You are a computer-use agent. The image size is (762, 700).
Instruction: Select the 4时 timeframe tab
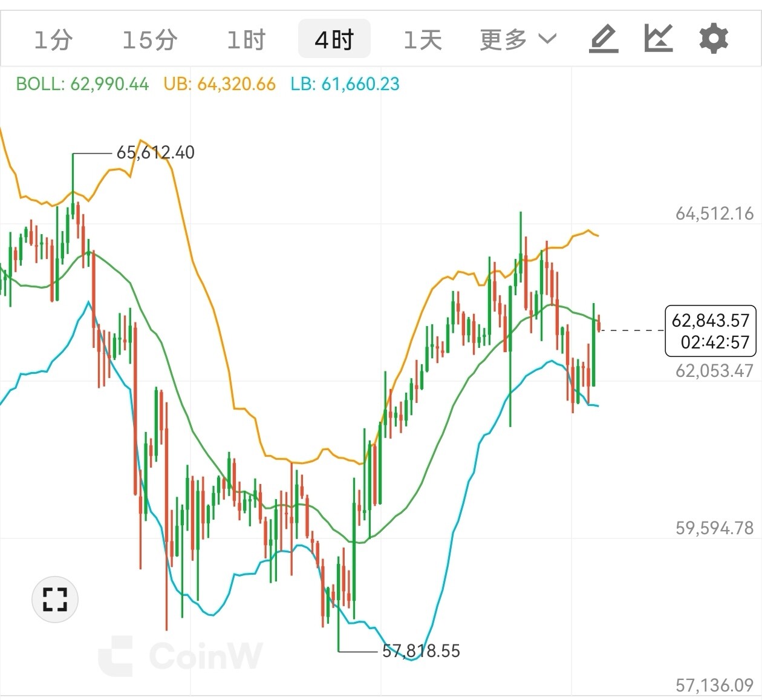(x=334, y=39)
